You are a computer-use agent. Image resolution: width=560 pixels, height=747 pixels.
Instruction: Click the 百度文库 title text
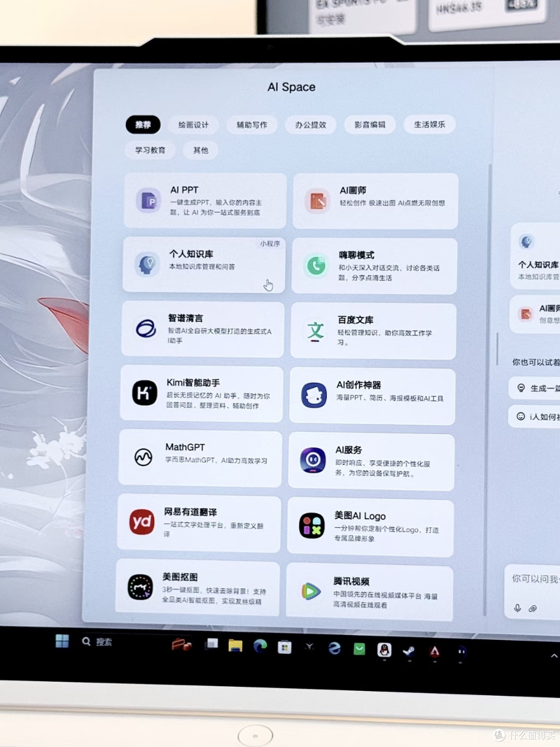pos(356,320)
